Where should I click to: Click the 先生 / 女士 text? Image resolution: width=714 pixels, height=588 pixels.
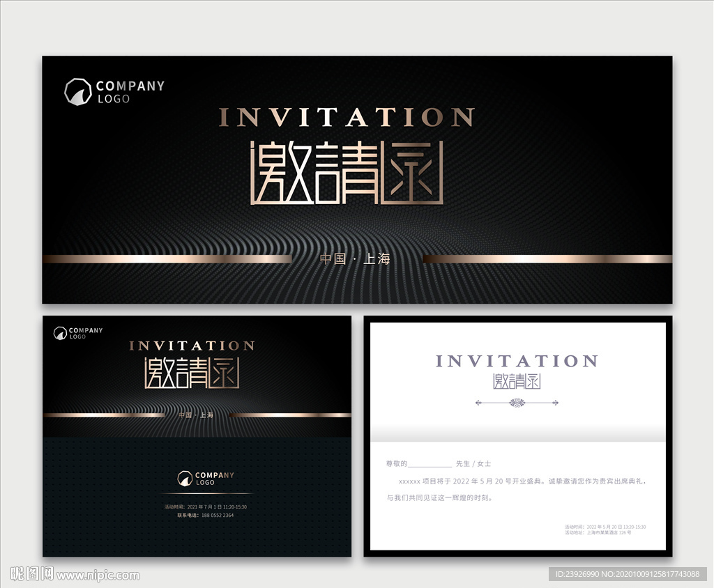473,464
